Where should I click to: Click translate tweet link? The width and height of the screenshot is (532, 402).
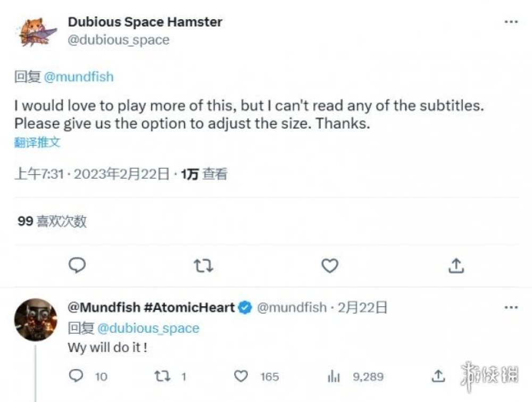coord(37,142)
